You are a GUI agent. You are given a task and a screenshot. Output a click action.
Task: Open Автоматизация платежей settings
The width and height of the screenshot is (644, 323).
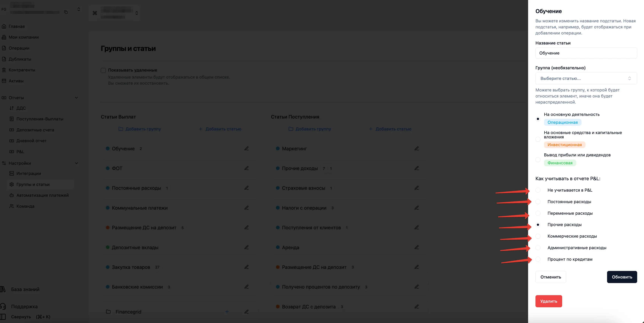point(42,195)
